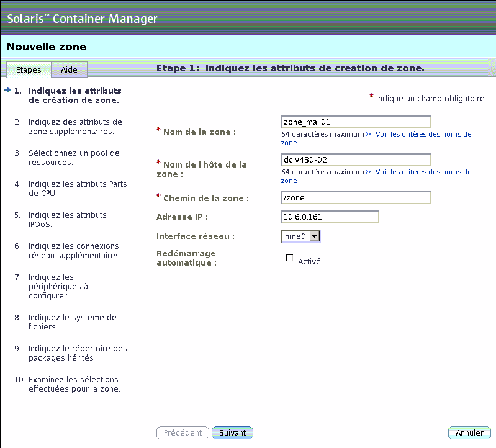Select step 8 système de fichiers
Screen dimensions: 496x448
(x=73, y=322)
